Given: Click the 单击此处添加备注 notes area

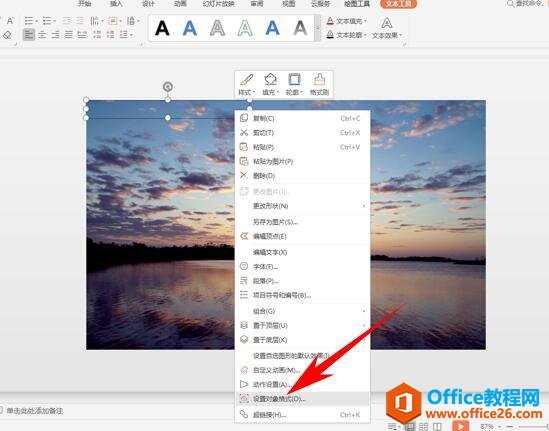Looking at the screenshot, I should [35, 411].
